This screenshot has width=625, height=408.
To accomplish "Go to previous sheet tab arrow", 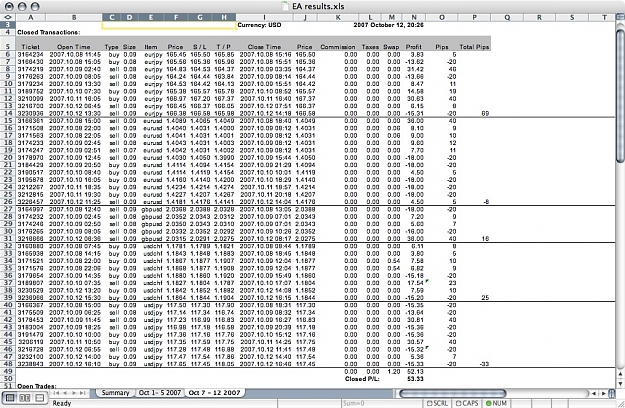I will point(65,393).
